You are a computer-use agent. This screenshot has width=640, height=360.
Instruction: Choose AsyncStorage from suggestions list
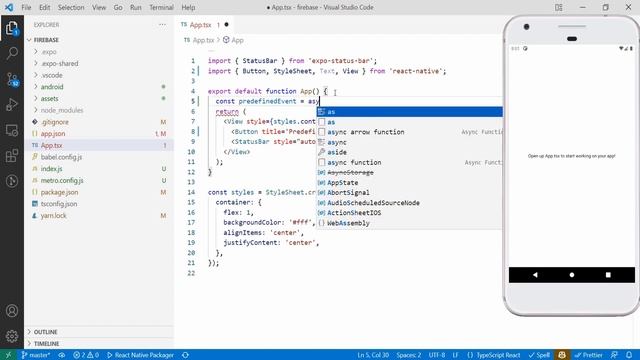(409, 173)
